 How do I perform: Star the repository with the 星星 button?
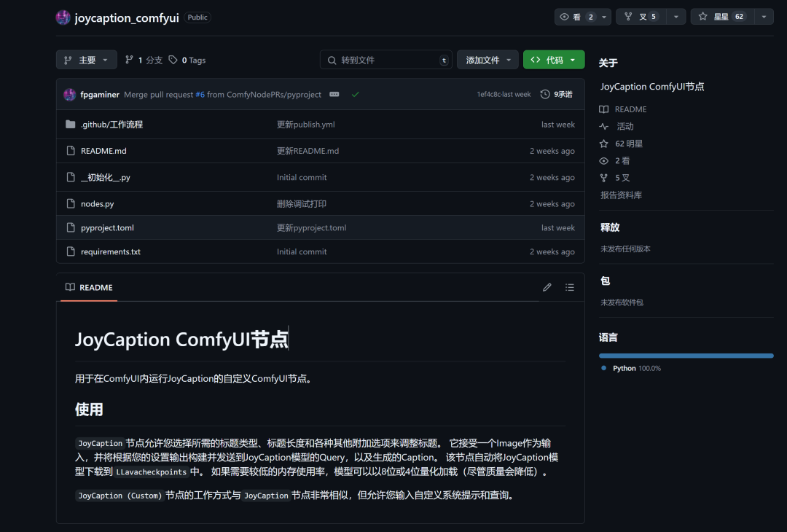pyautogui.click(x=721, y=17)
